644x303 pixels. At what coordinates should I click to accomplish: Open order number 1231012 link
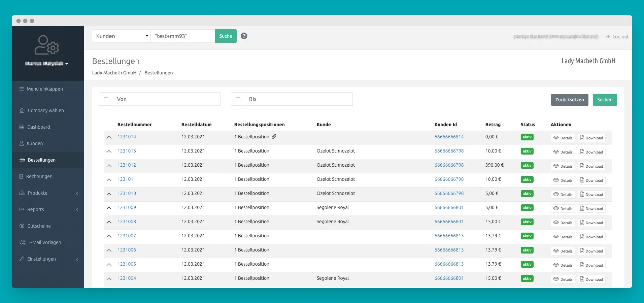coord(127,165)
